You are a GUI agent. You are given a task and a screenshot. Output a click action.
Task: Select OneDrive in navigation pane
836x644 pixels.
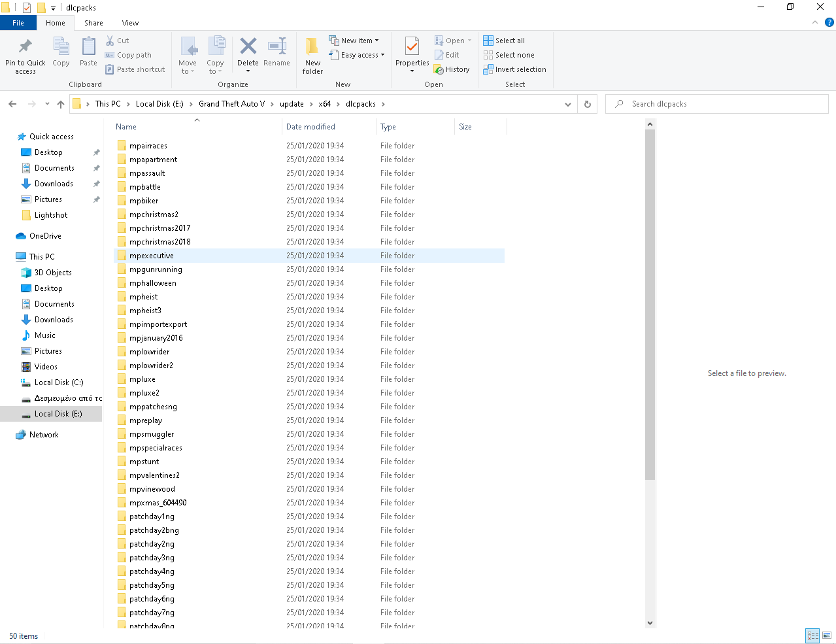pyautogui.click(x=45, y=236)
